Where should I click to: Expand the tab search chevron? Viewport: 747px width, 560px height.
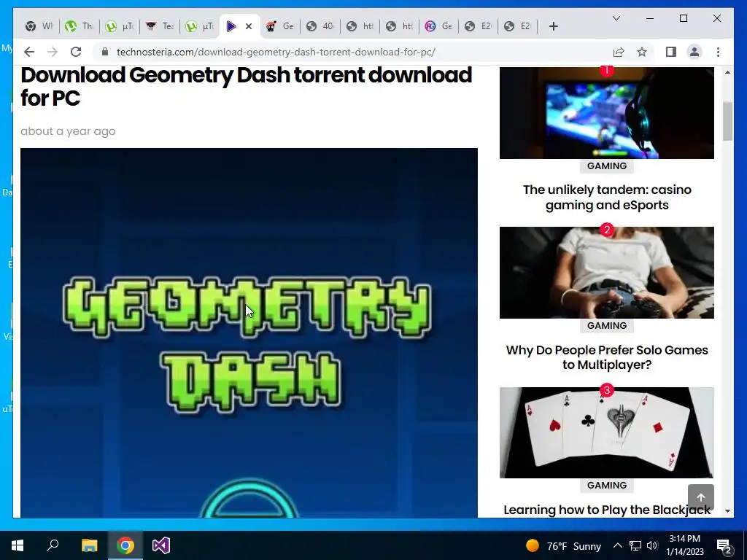[x=616, y=18]
